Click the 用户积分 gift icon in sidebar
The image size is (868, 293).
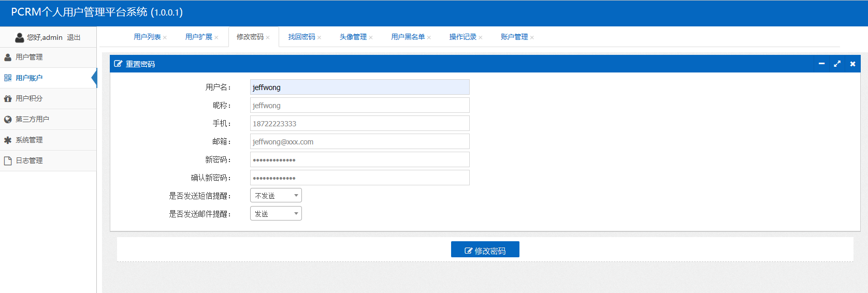coord(8,98)
